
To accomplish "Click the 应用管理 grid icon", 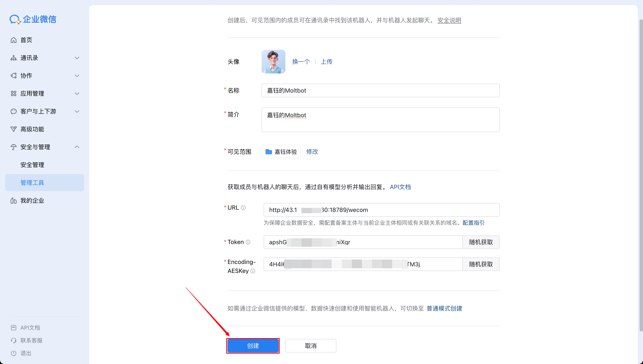I will tap(14, 93).
